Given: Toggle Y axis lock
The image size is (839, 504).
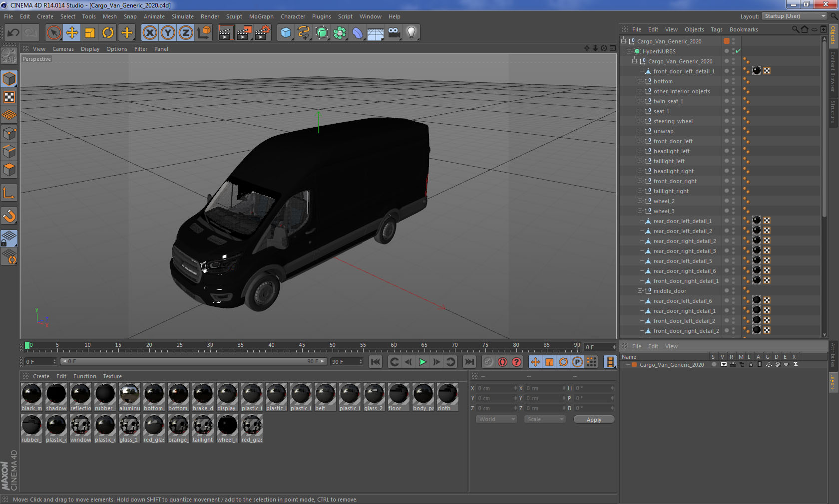Looking at the screenshot, I should 168,33.
